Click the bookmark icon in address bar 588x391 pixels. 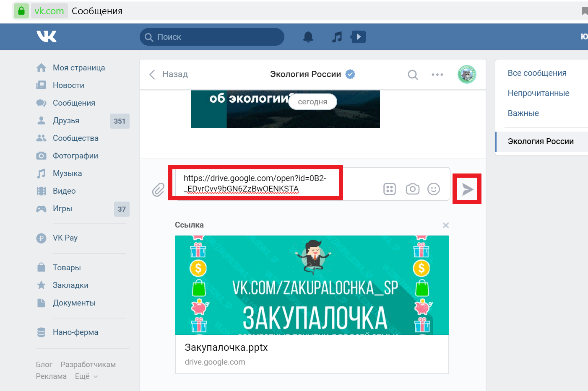click(585, 11)
